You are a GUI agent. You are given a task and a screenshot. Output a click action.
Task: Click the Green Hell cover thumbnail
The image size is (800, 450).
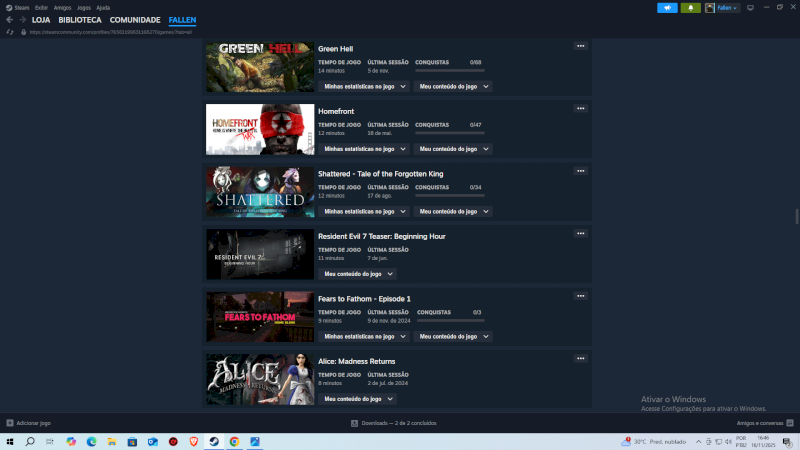pyautogui.click(x=260, y=67)
